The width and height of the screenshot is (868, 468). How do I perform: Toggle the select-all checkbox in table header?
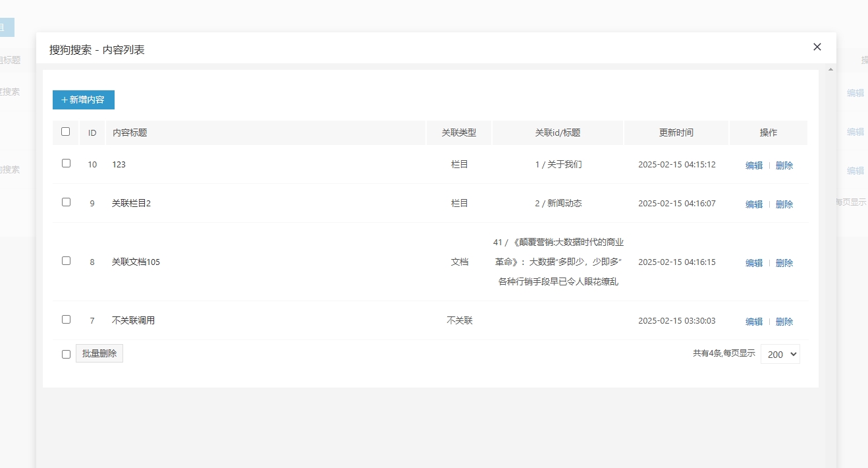coord(66,132)
